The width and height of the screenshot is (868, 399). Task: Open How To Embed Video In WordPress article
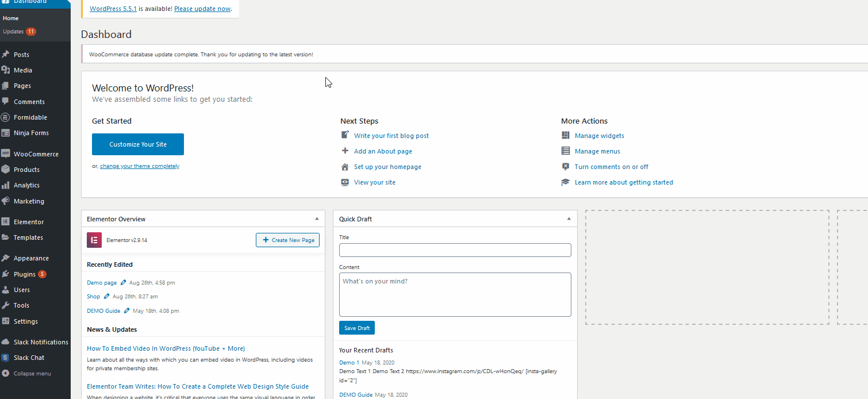click(x=166, y=348)
